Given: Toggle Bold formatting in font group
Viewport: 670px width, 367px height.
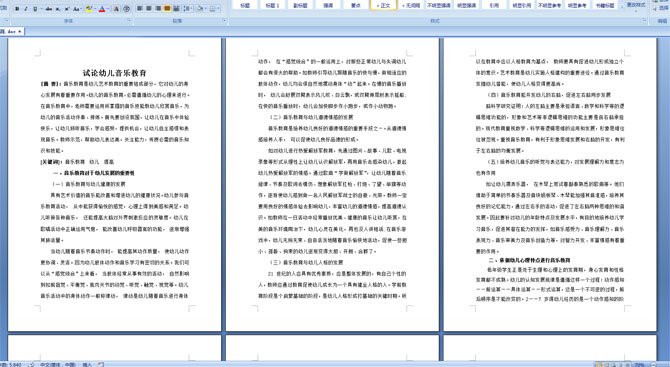Looking at the screenshot, I should 17,9.
